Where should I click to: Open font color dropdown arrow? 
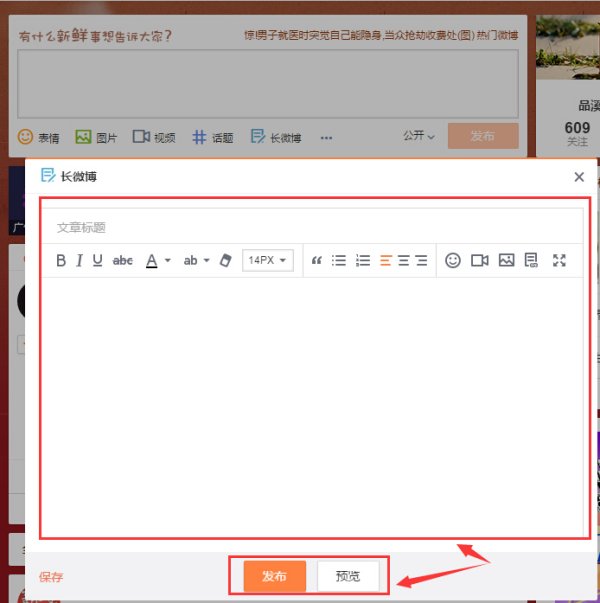(x=168, y=260)
